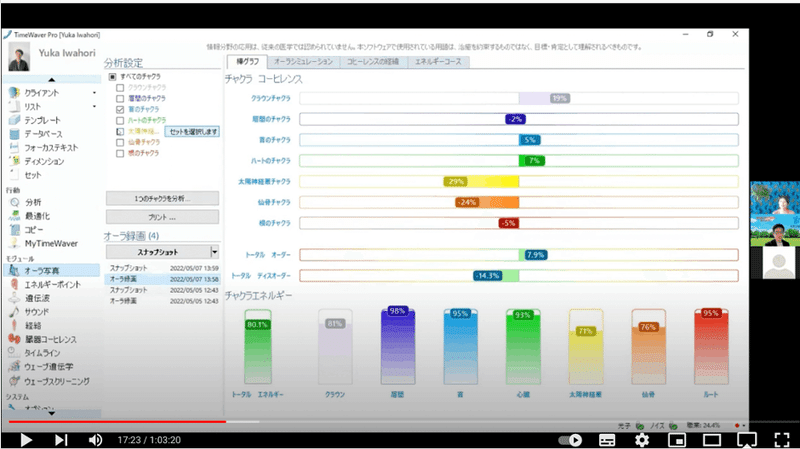
Task: Open the 臓器コーヒレンス module icon
Action: coord(14,339)
